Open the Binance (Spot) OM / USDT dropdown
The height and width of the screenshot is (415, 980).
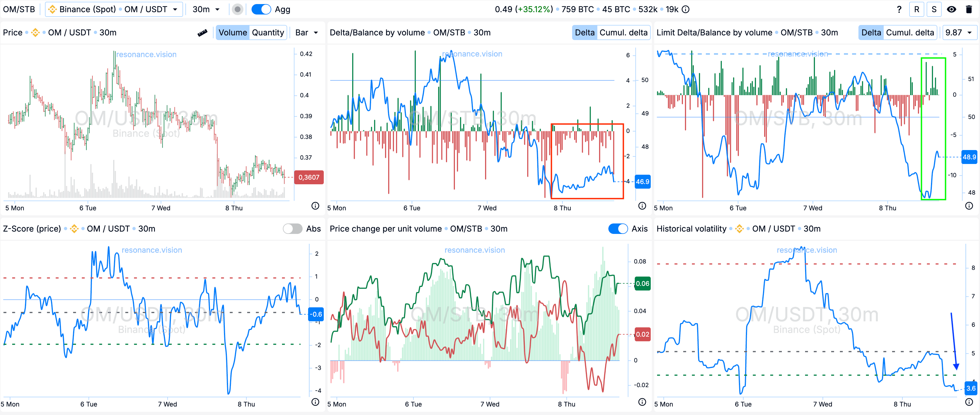coord(114,10)
